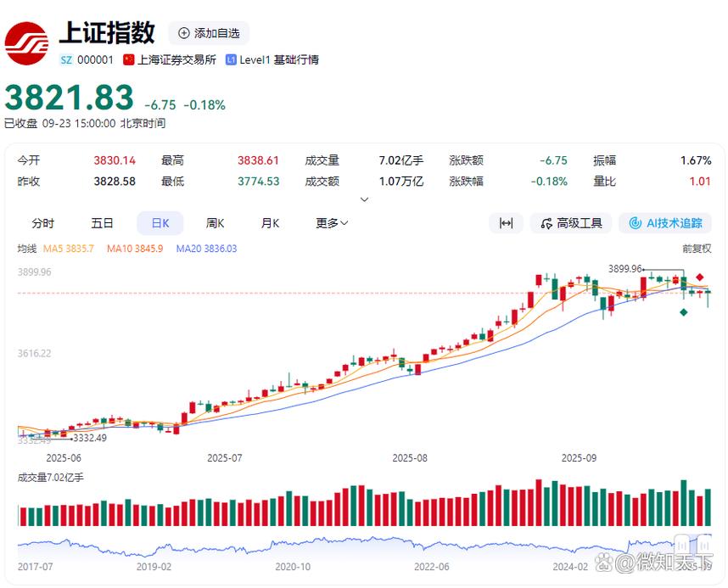The height and width of the screenshot is (588, 728).
Task: Open 高级工具 advanced tools
Action: (571, 223)
